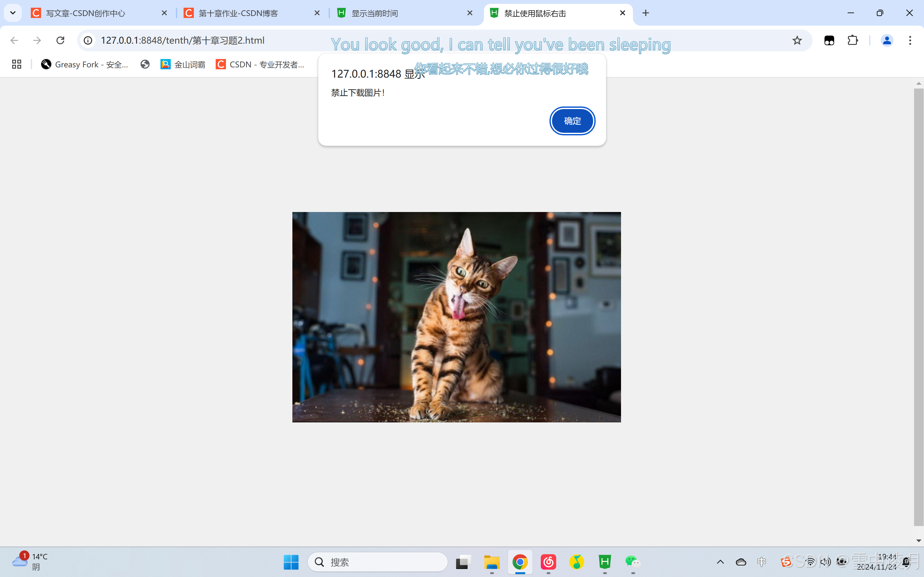Screen dimensions: 924x577
Task: Open the profile avatar icon
Action: 886,40
